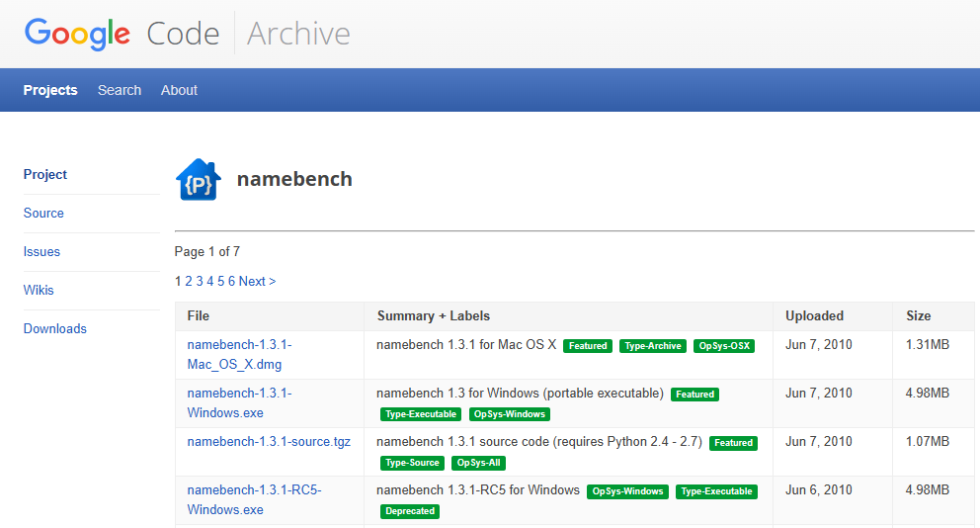Screen dimensions: 980x528
Task: Click the 'Code' text in header logo
Action: (x=183, y=34)
